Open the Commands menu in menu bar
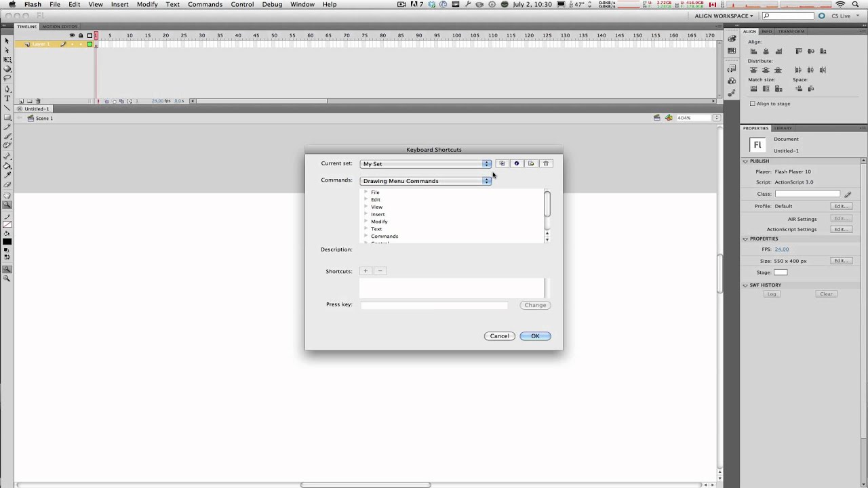 click(205, 4)
